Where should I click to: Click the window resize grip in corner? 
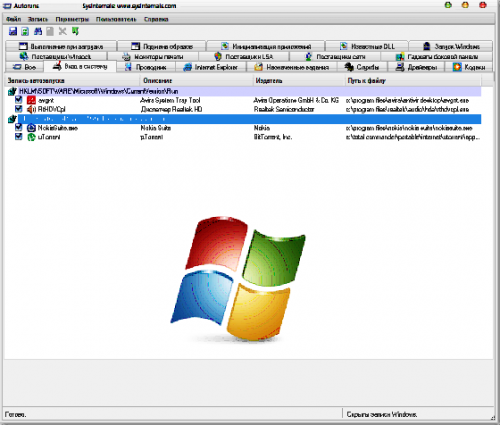click(x=493, y=418)
